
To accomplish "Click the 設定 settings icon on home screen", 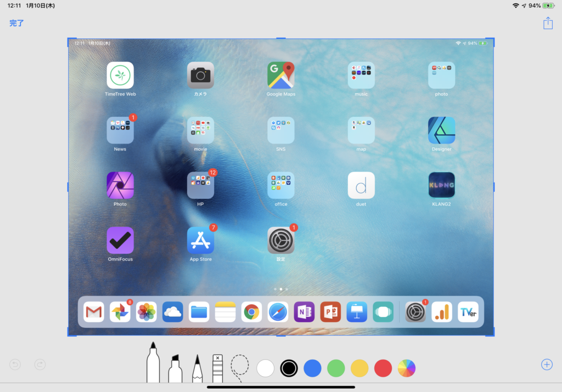I will tap(280, 241).
